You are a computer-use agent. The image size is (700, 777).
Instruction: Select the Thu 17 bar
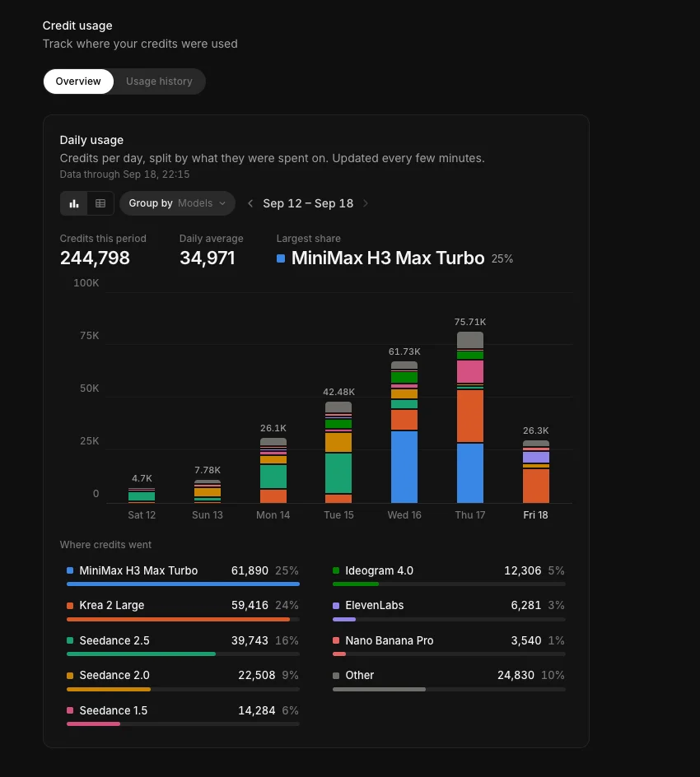[x=470, y=417]
